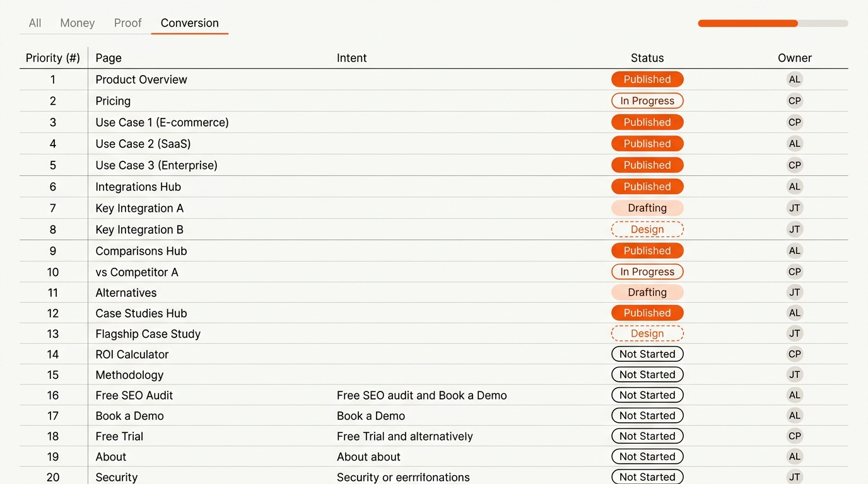Select the Product Overview page name
The width and height of the screenshot is (868, 484).
pos(141,79)
